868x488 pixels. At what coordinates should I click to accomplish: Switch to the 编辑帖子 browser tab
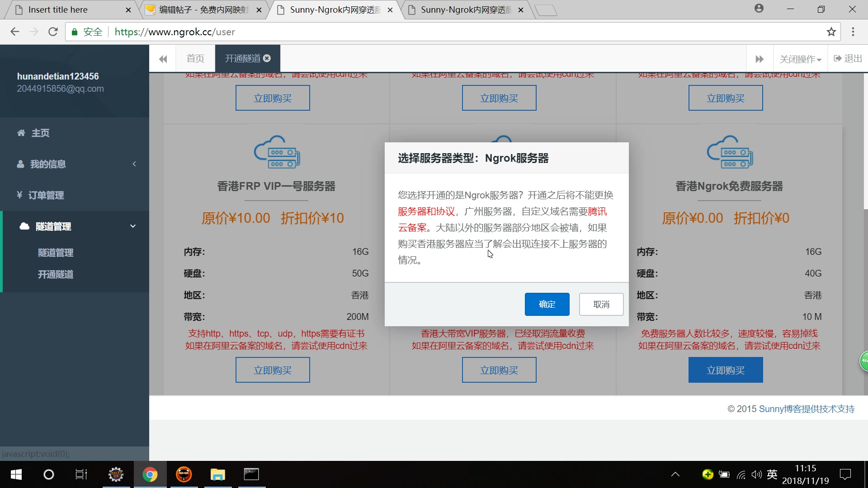pyautogui.click(x=203, y=9)
